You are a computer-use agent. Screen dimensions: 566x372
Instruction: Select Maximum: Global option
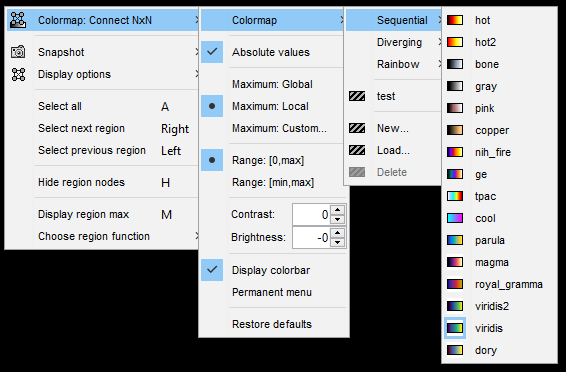point(272,84)
